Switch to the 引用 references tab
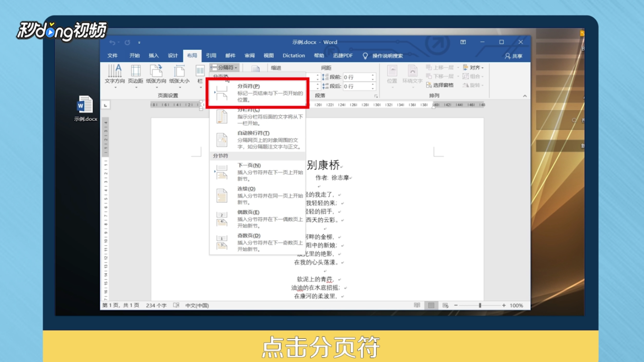 pos(211,55)
